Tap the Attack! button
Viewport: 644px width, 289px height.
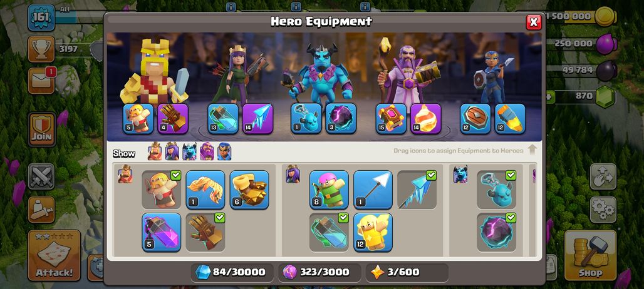55,255
